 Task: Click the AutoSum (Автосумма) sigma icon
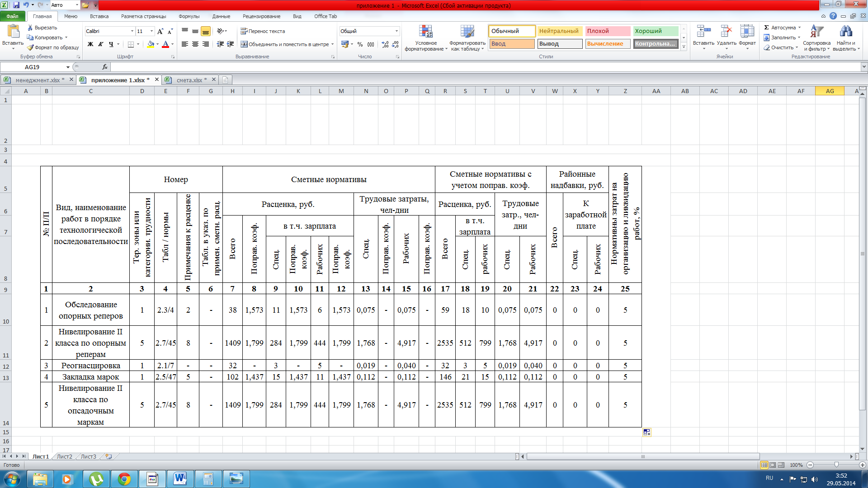[x=767, y=28]
